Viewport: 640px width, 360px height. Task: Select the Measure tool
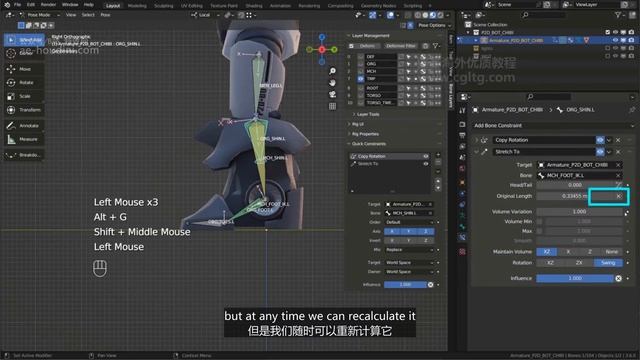coord(24,139)
